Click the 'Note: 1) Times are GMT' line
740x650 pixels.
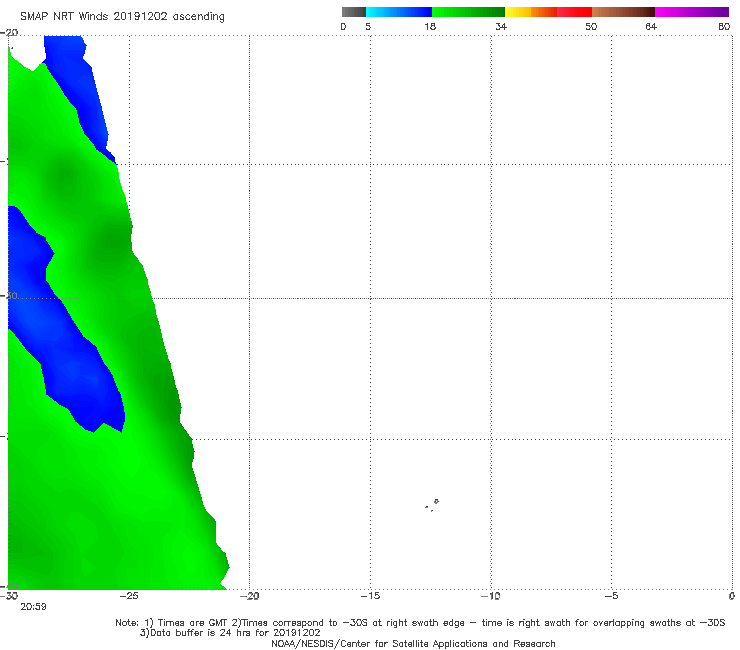tap(420, 623)
